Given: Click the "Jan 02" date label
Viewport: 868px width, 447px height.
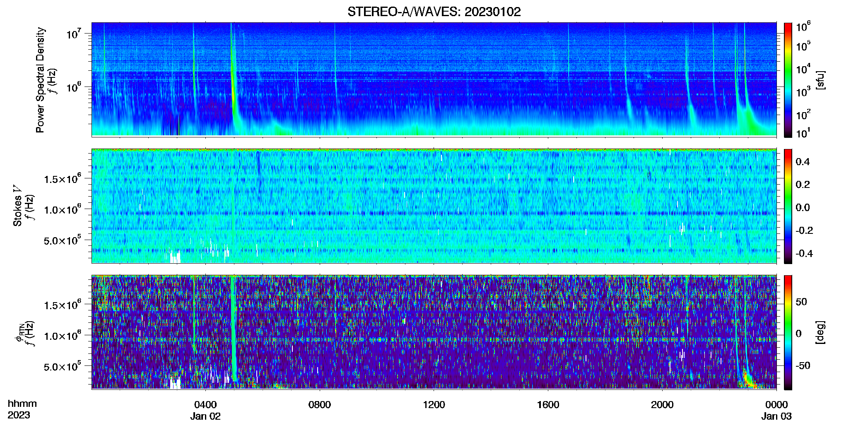Looking at the screenshot, I should [205, 416].
